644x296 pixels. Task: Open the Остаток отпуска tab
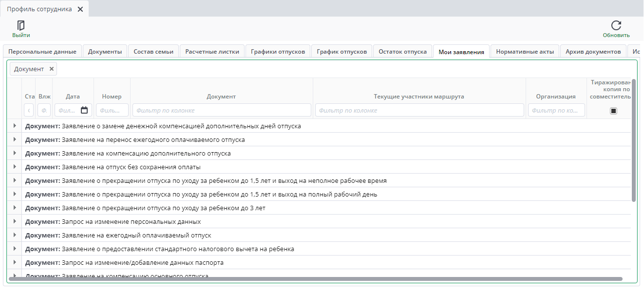tap(402, 52)
